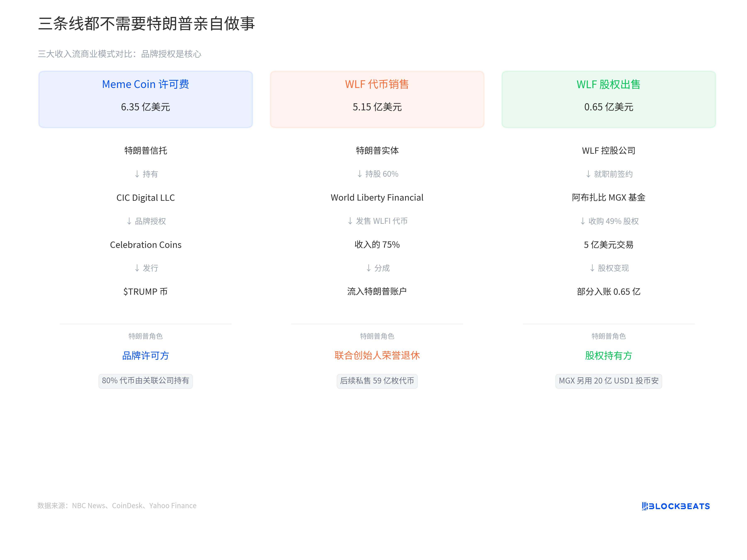Click the blue label 品牌许可方
This screenshot has height=560, width=747.
(145, 355)
